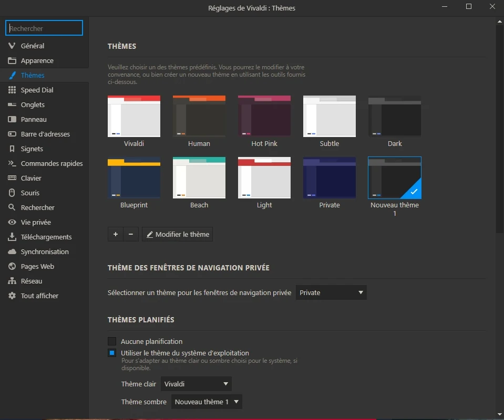Open Thème sombre dropdown

pyautogui.click(x=207, y=402)
